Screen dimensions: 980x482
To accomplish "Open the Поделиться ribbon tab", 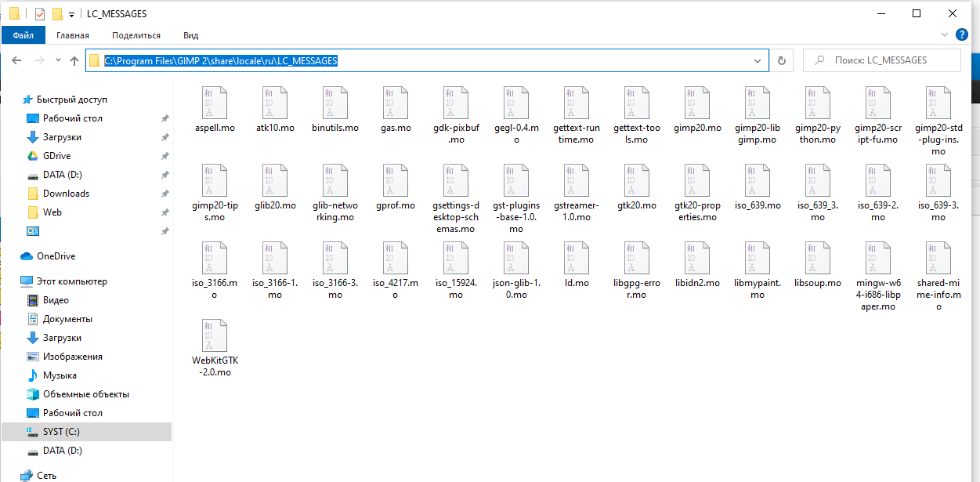I will click(136, 35).
